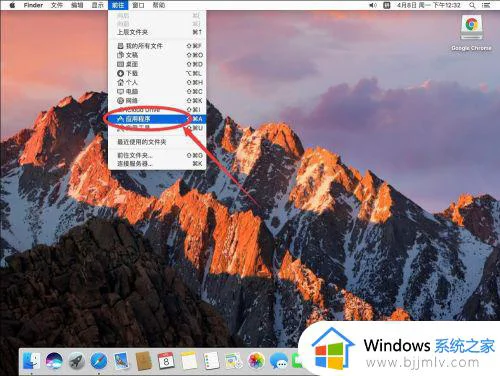
Task: Open the 显示 menu
Action: point(98,5)
